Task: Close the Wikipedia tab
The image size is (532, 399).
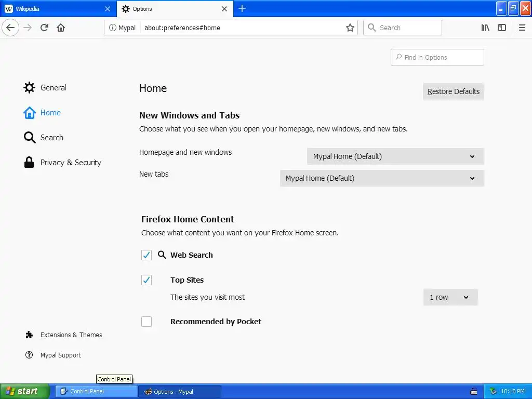Action: (108, 9)
